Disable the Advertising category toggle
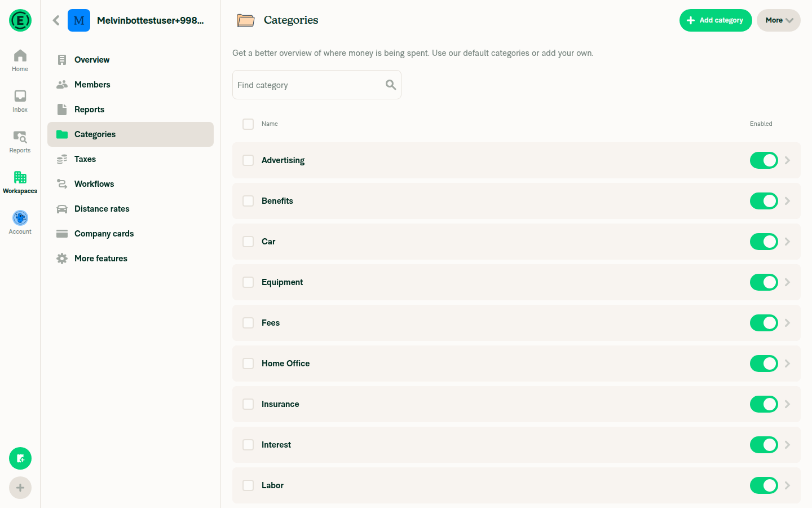Screen dimensions: 812x508 tap(764, 160)
